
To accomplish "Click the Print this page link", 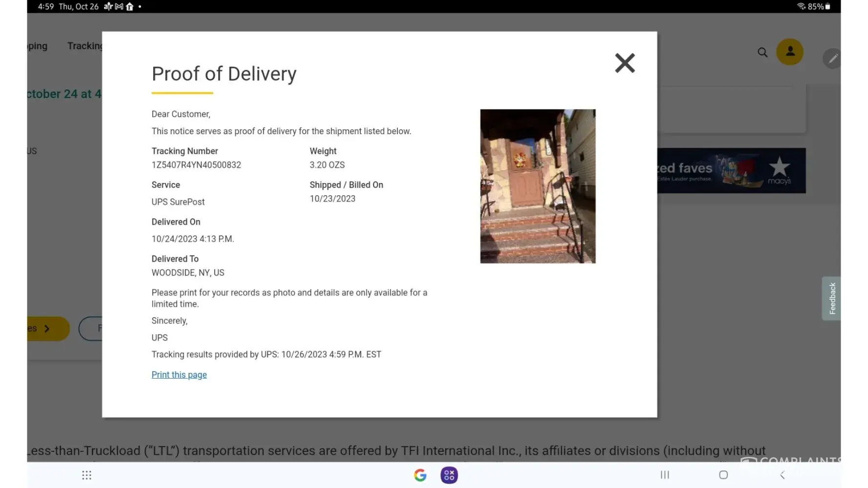I will point(179,375).
